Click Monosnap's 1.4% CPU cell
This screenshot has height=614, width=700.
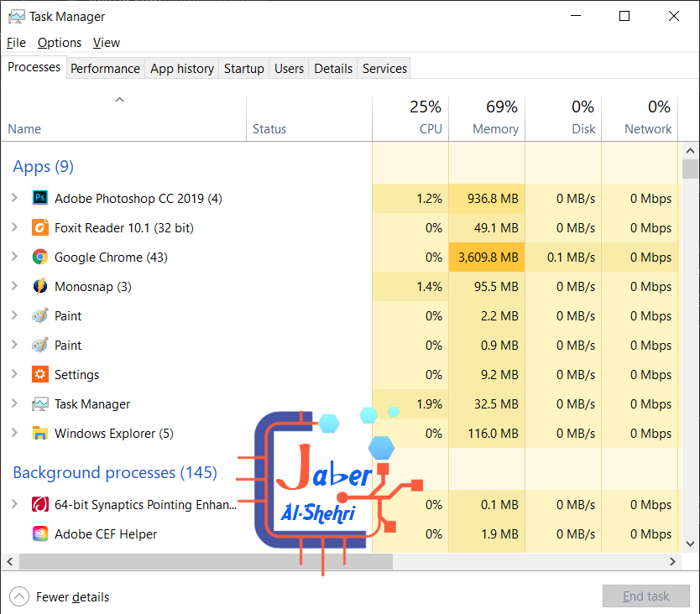pos(410,287)
